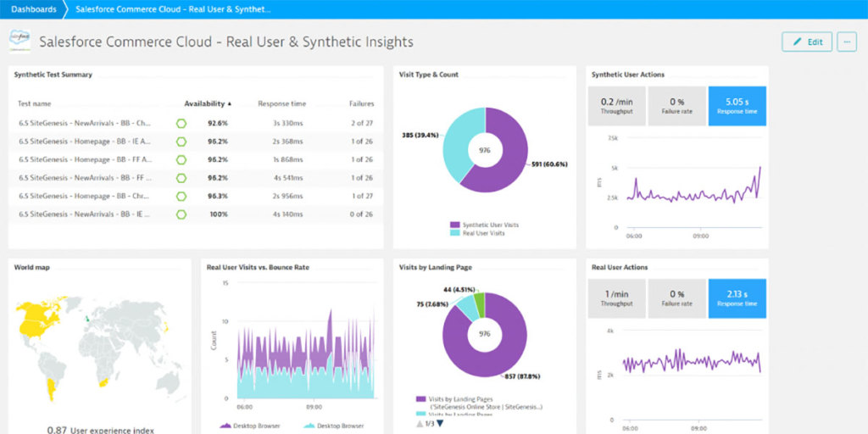Open the Synthetic Test Summary tile title
The image size is (868, 434).
(x=53, y=75)
